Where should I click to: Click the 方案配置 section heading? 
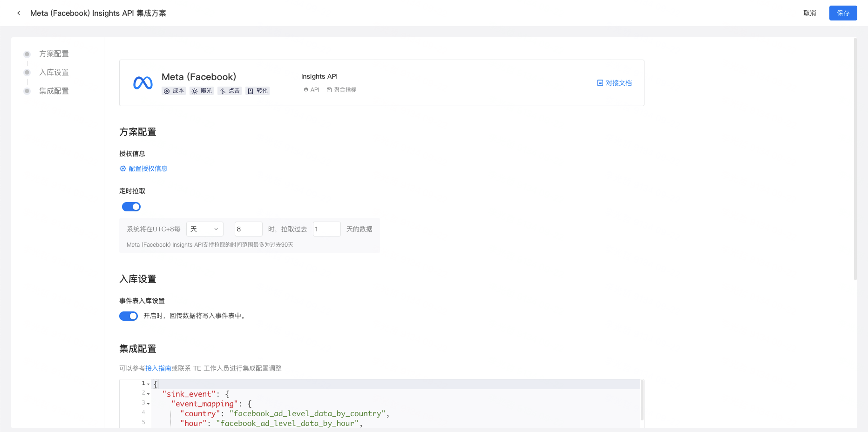[138, 132]
